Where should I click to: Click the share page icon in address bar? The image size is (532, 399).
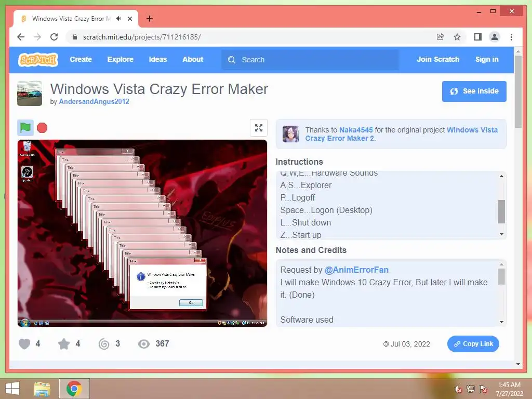pos(441,37)
